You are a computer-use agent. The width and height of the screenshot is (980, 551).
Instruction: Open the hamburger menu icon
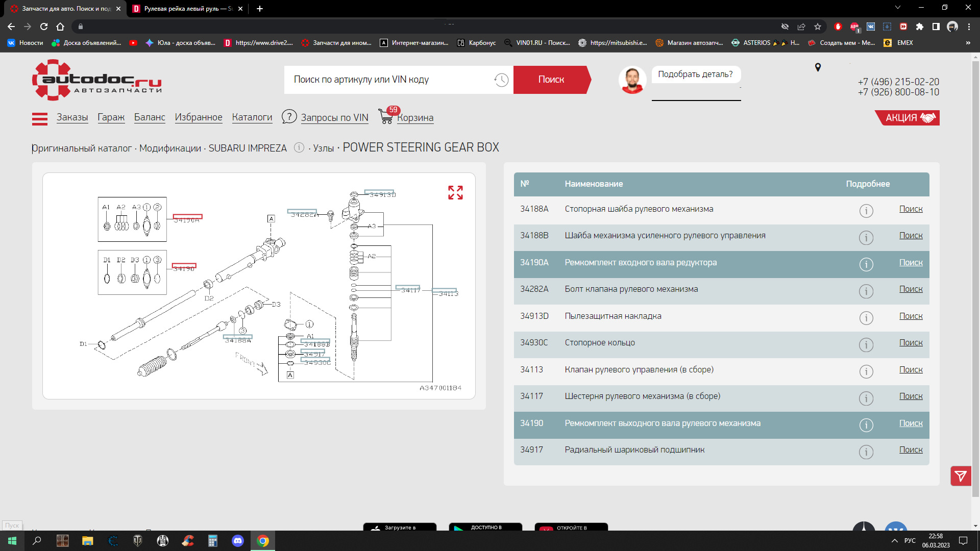(40, 118)
